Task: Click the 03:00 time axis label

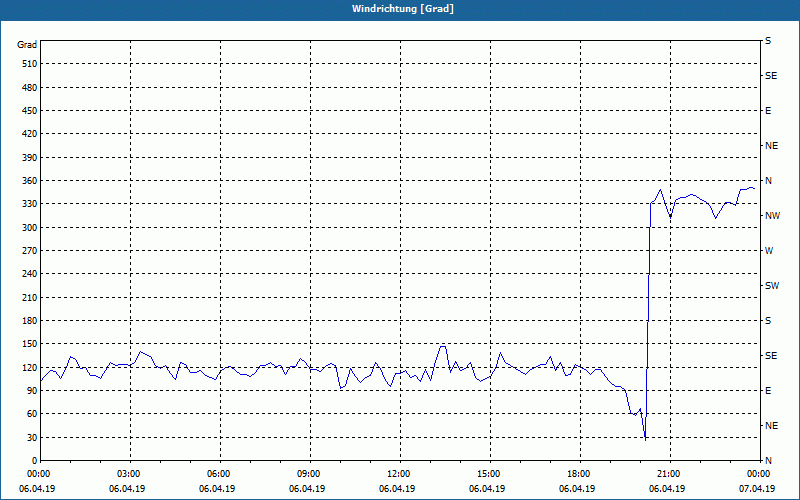Action: click(x=127, y=473)
